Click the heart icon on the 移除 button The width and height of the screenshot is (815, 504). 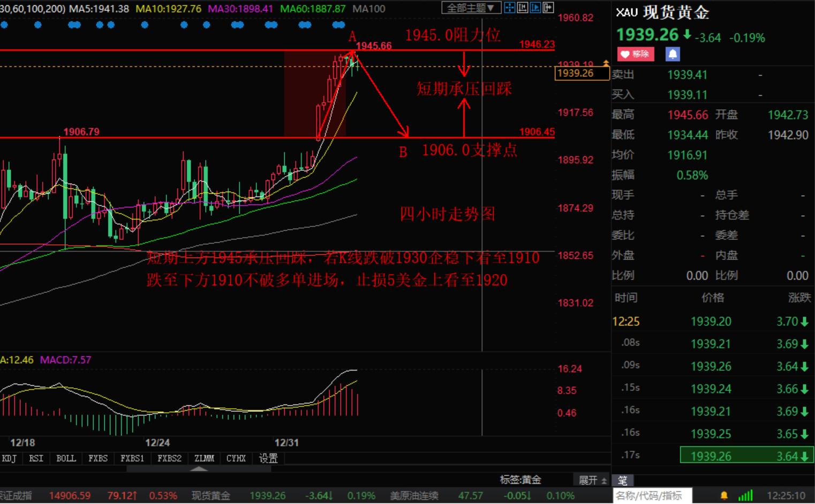625,54
